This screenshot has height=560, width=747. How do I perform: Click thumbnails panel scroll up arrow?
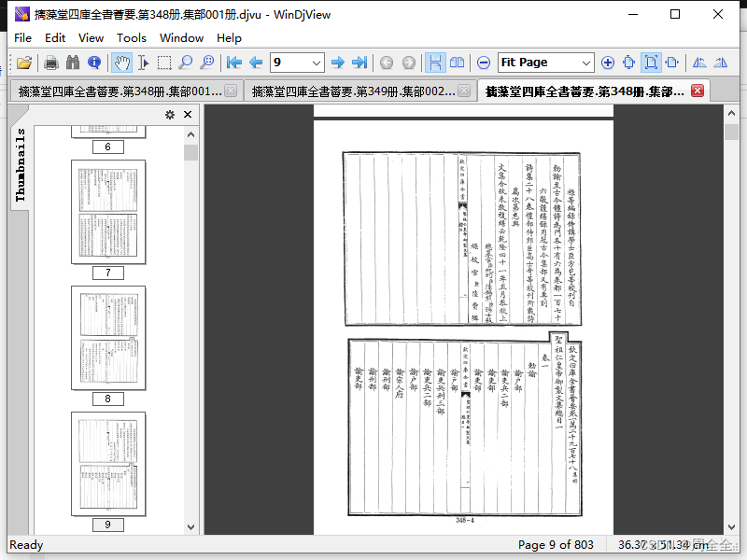[x=191, y=134]
